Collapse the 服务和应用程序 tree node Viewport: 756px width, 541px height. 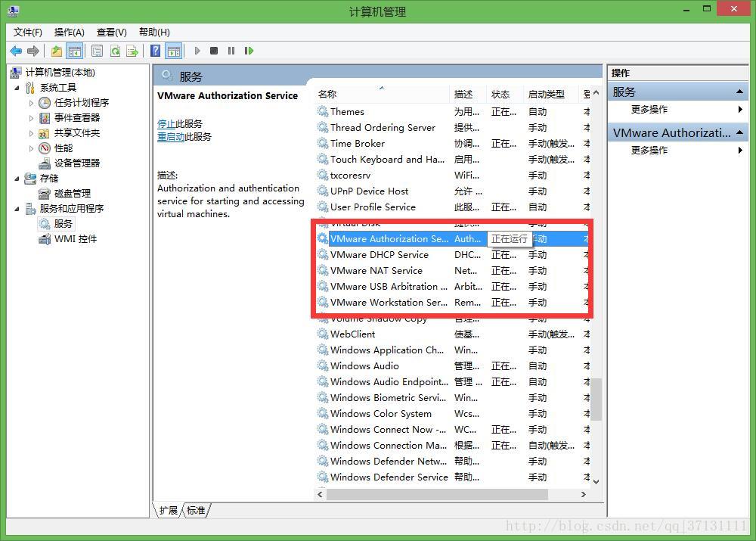pos(17,209)
